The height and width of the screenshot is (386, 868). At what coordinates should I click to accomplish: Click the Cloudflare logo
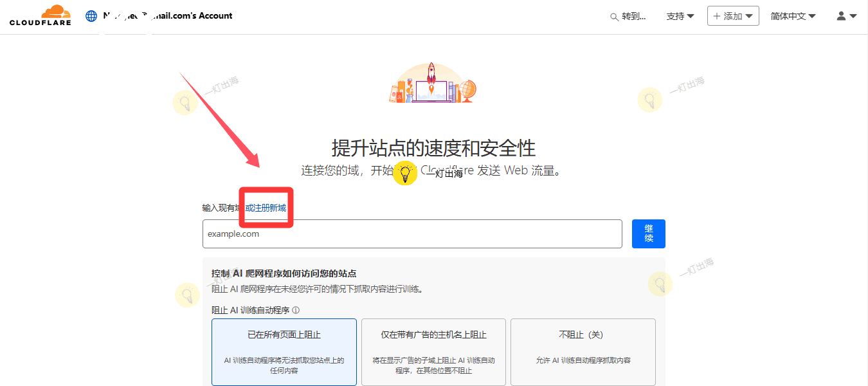point(40,15)
